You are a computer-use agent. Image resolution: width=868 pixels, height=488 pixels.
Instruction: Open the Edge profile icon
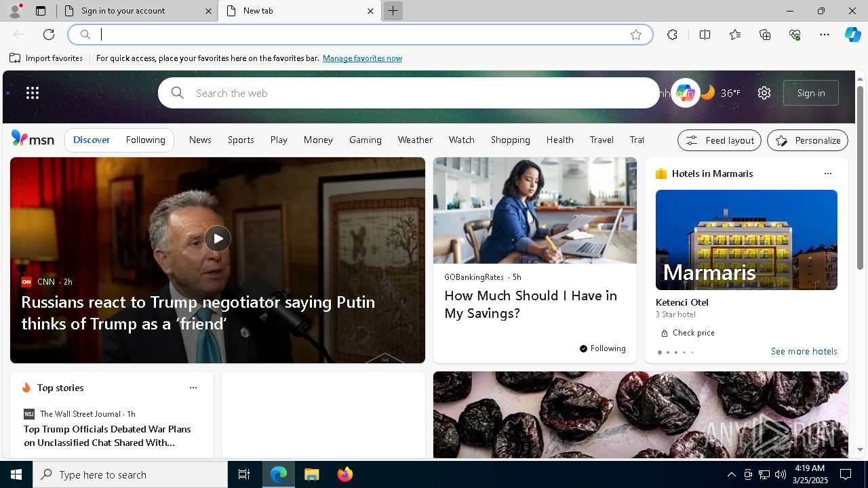click(x=14, y=11)
